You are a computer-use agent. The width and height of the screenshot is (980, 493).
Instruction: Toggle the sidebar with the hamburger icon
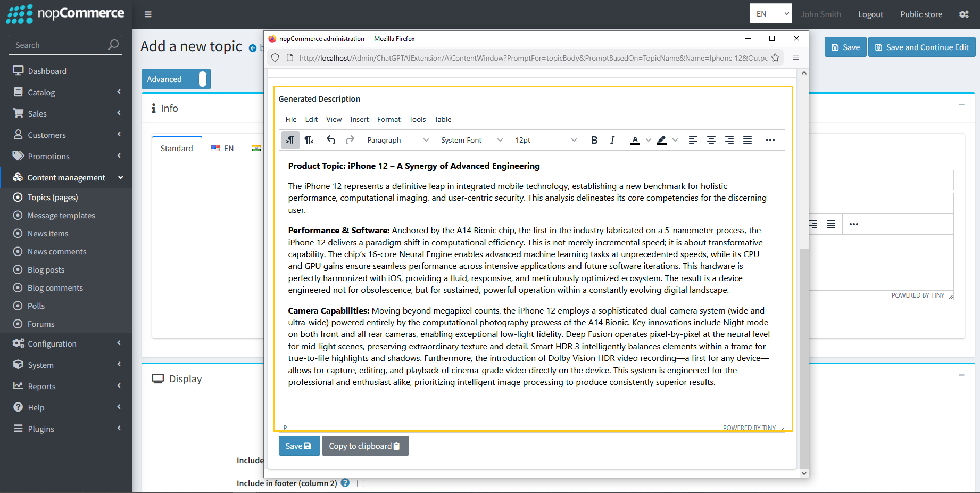[148, 14]
